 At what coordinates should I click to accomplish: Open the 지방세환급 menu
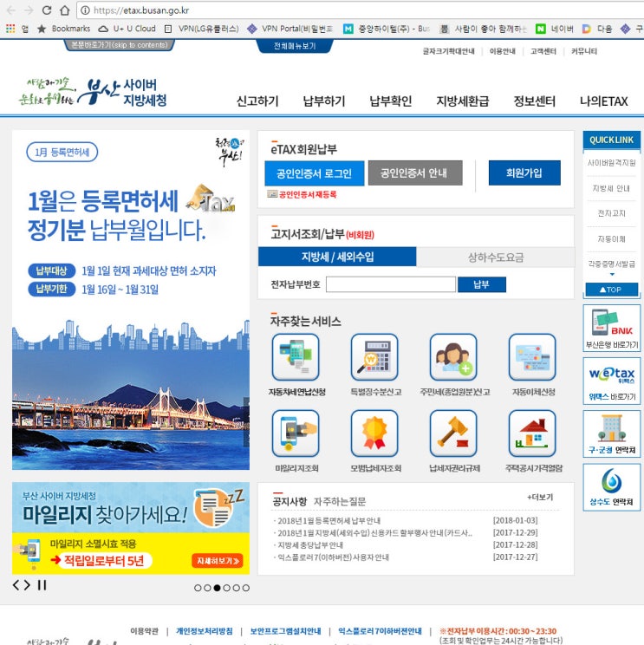pyautogui.click(x=463, y=101)
